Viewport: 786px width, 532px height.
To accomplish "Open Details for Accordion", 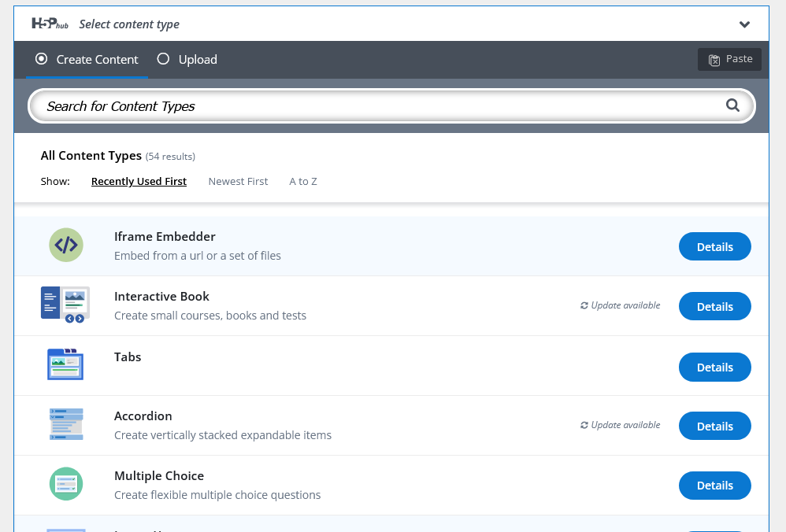I will [715, 426].
